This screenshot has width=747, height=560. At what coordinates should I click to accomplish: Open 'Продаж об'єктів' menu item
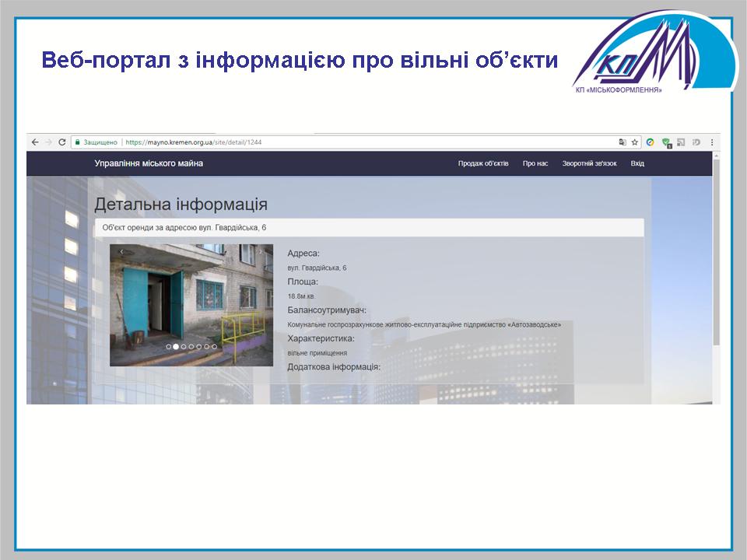(x=482, y=163)
